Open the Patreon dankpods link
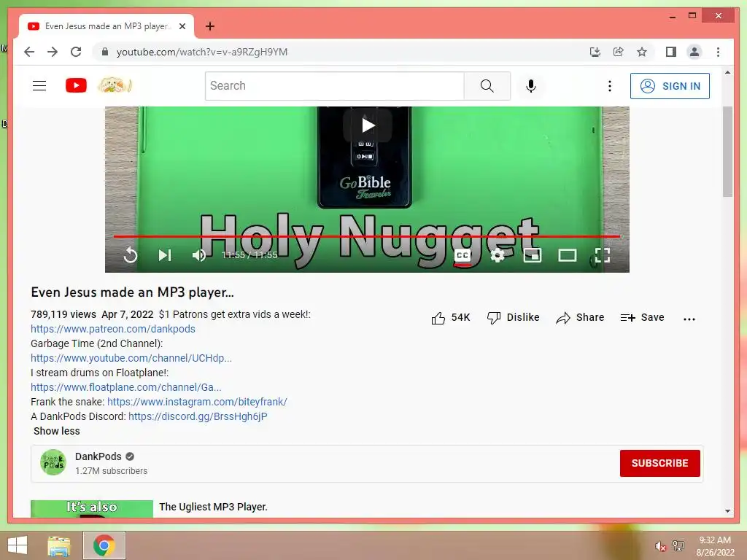The image size is (747, 560). pos(113,329)
